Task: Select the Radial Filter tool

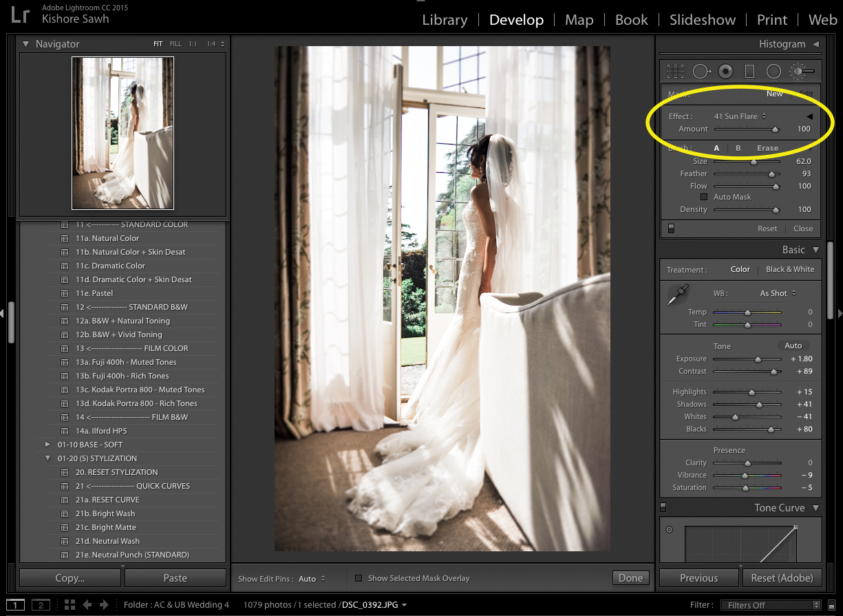Action: (x=773, y=71)
